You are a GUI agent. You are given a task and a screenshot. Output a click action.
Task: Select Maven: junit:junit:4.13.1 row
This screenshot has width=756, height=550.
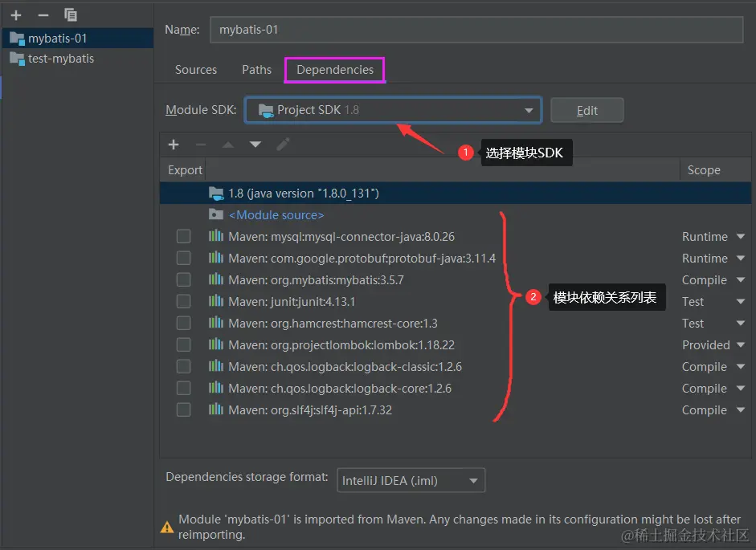pyautogui.click(x=456, y=302)
